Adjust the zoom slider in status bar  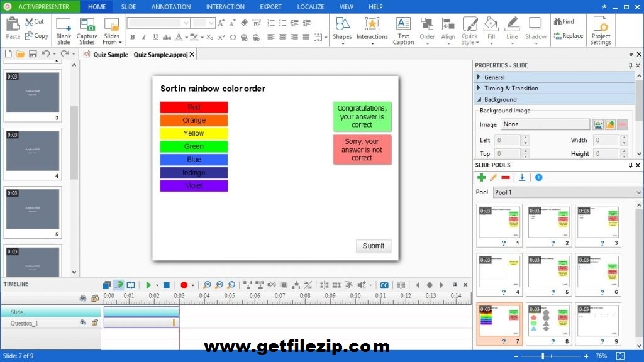[x=542, y=356]
